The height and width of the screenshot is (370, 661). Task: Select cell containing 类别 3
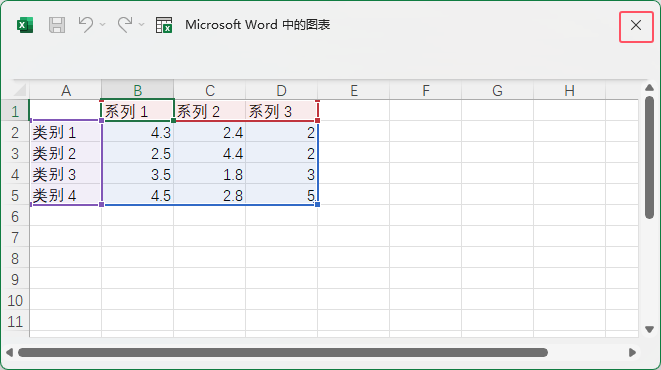pyautogui.click(x=66, y=174)
